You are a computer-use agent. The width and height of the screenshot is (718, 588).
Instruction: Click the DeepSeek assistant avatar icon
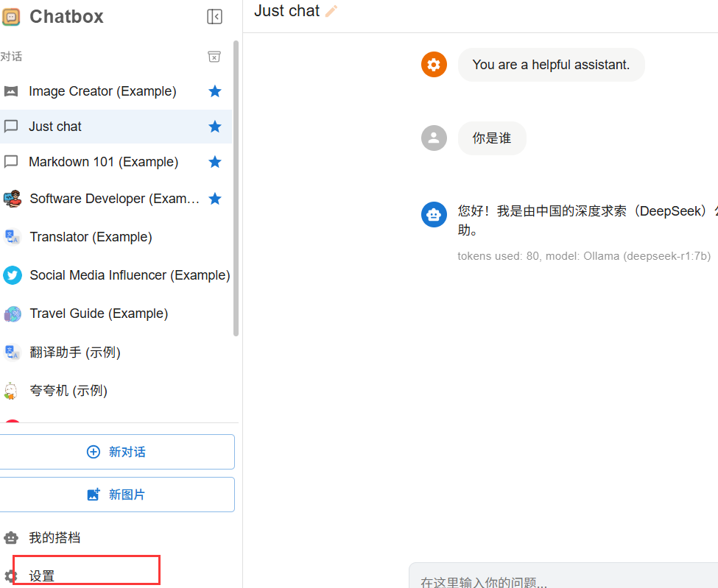(434, 214)
